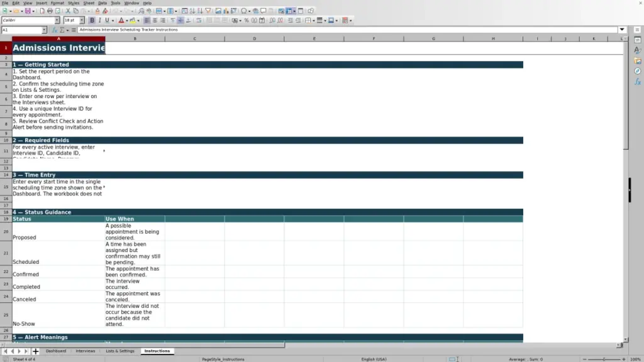Toggle the AutoFilter funnel icon
Viewport: 644px width, 362px height.
(x=208, y=11)
